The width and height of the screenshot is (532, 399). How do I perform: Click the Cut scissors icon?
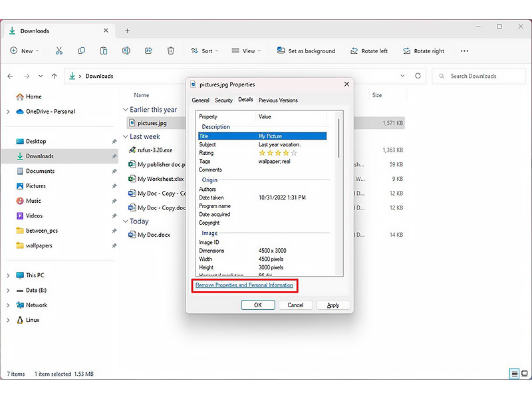point(59,51)
